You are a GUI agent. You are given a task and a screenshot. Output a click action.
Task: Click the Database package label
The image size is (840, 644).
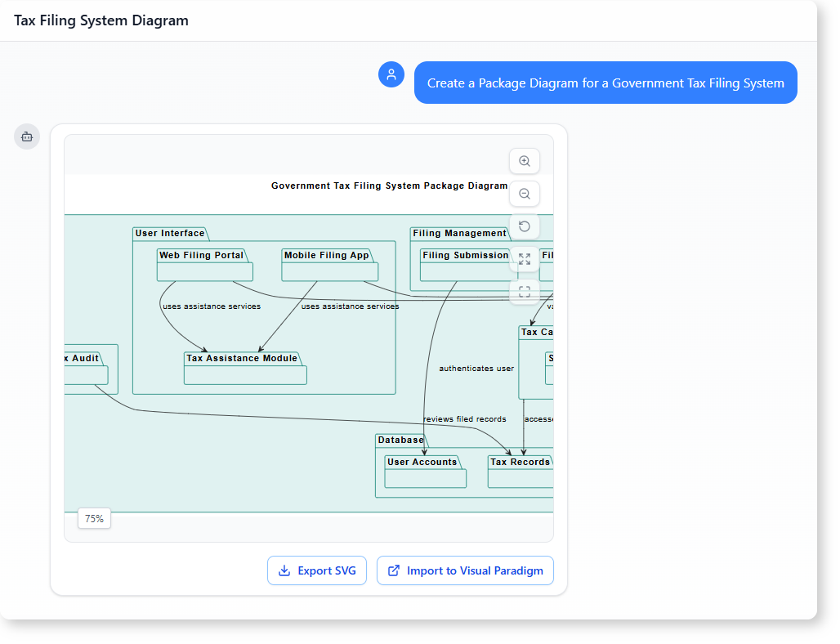400,441
